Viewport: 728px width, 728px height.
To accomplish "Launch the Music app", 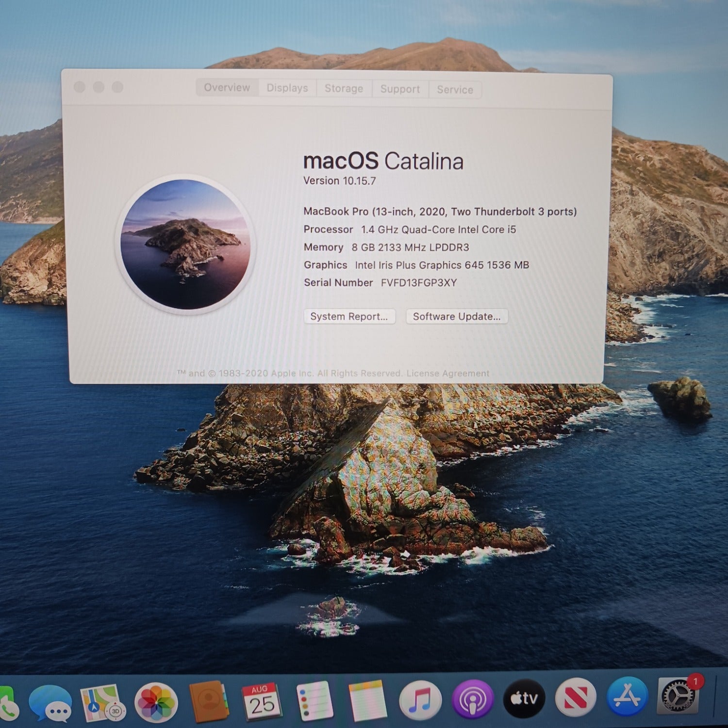I will (420, 700).
